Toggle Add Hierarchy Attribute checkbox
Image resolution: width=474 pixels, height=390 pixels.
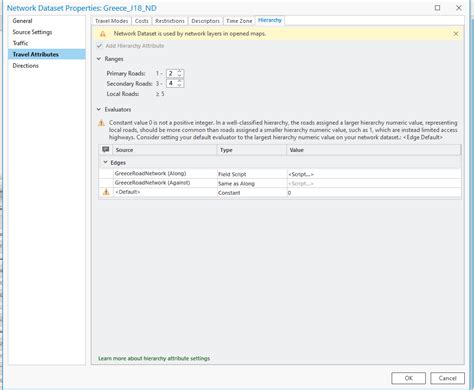point(99,46)
